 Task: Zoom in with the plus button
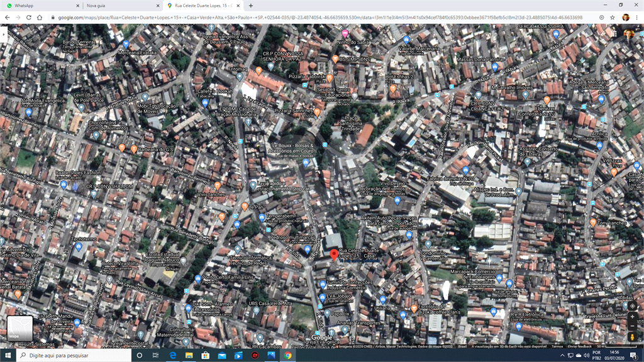point(632,316)
